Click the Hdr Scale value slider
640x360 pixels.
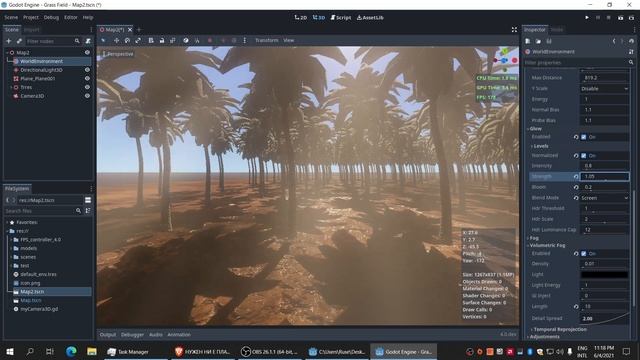[604, 219]
